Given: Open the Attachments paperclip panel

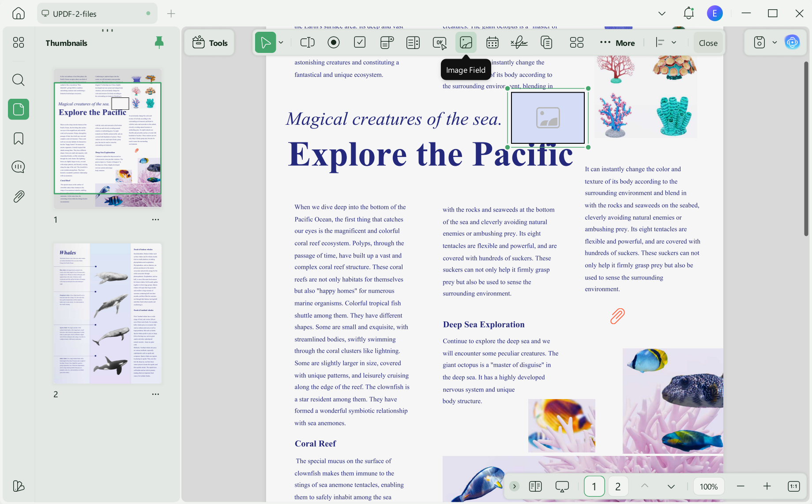Looking at the screenshot, I should pyautogui.click(x=19, y=196).
